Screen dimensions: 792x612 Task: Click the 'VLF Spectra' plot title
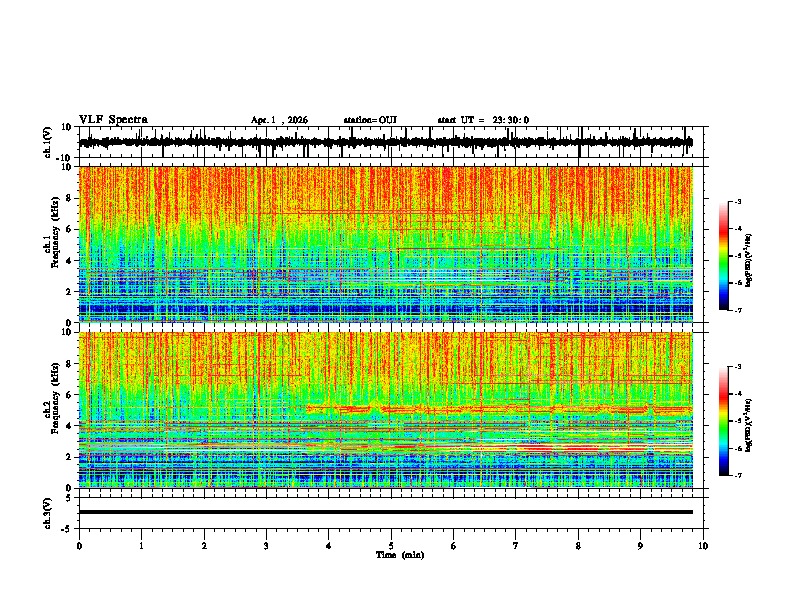(113, 120)
